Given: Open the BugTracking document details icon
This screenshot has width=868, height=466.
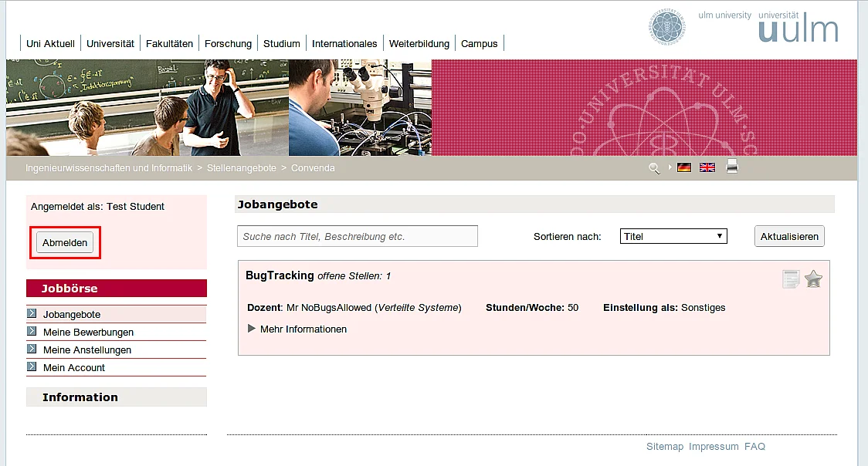Looking at the screenshot, I should [791, 279].
